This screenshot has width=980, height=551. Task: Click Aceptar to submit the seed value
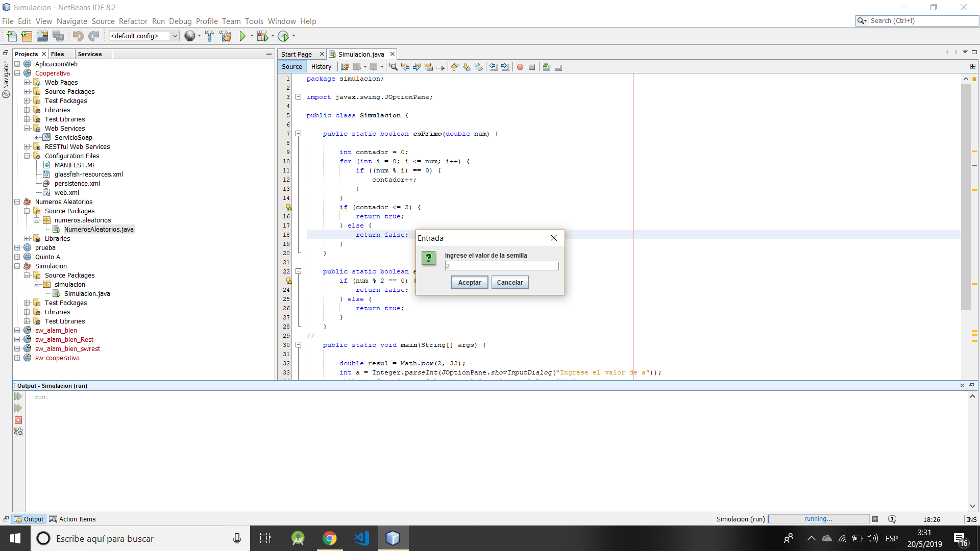pyautogui.click(x=469, y=282)
